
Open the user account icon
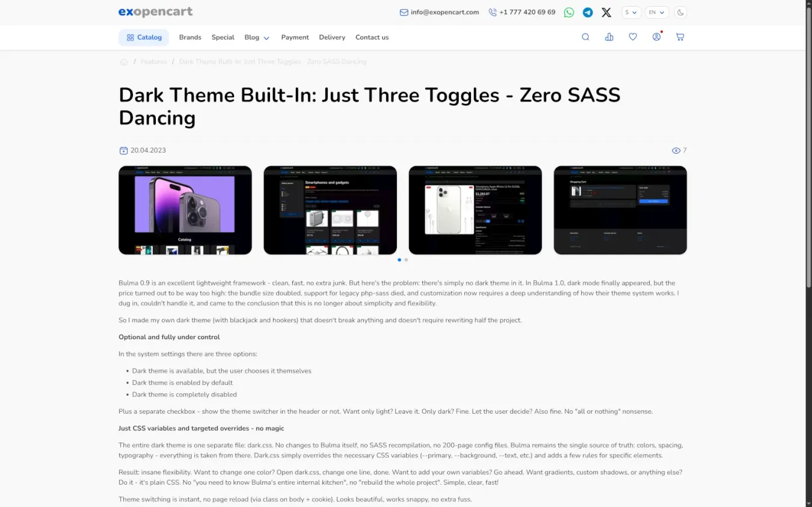coord(656,37)
